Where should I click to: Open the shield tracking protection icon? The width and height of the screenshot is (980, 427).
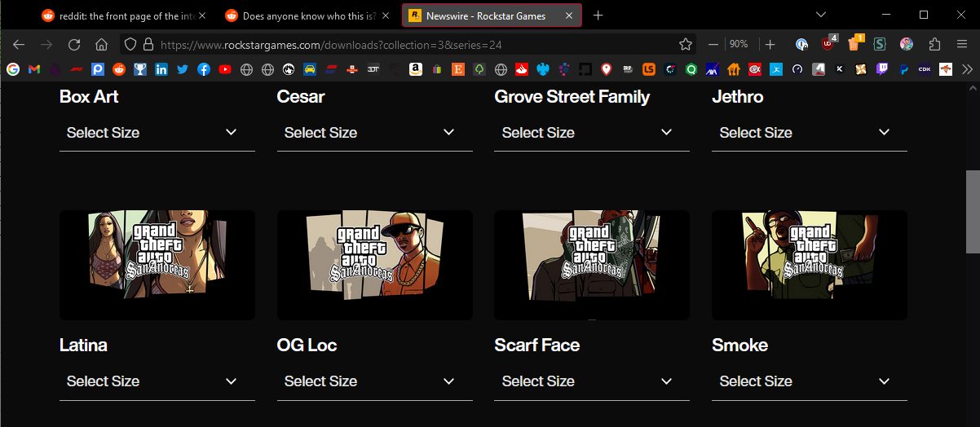click(130, 44)
